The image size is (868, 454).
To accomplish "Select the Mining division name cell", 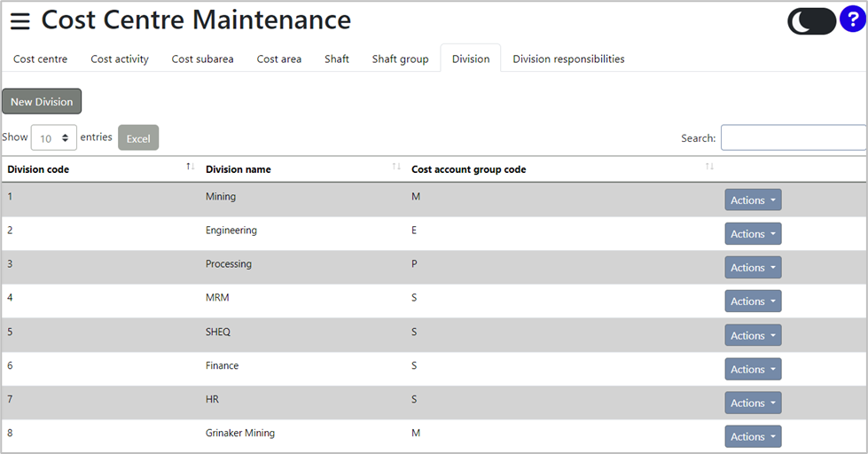I will coord(220,197).
